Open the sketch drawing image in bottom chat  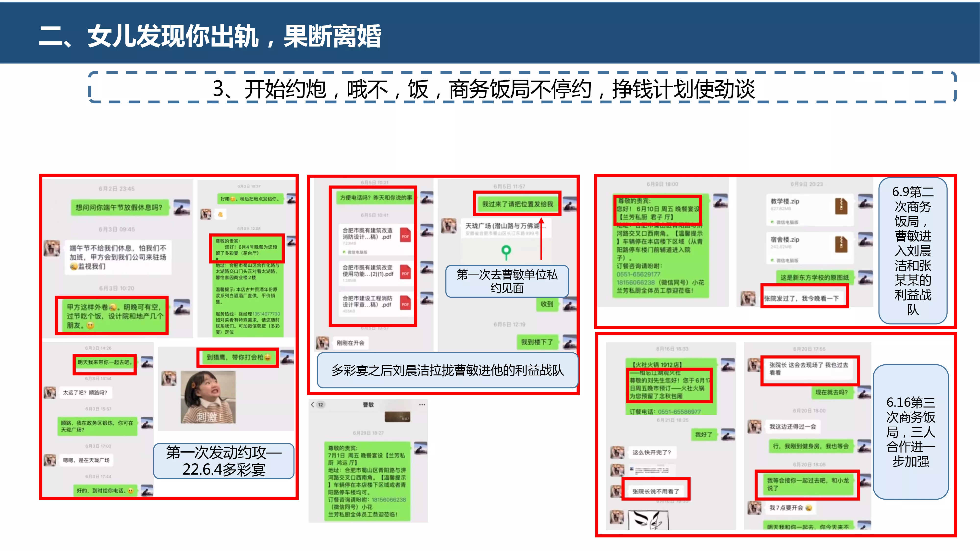tap(648, 520)
